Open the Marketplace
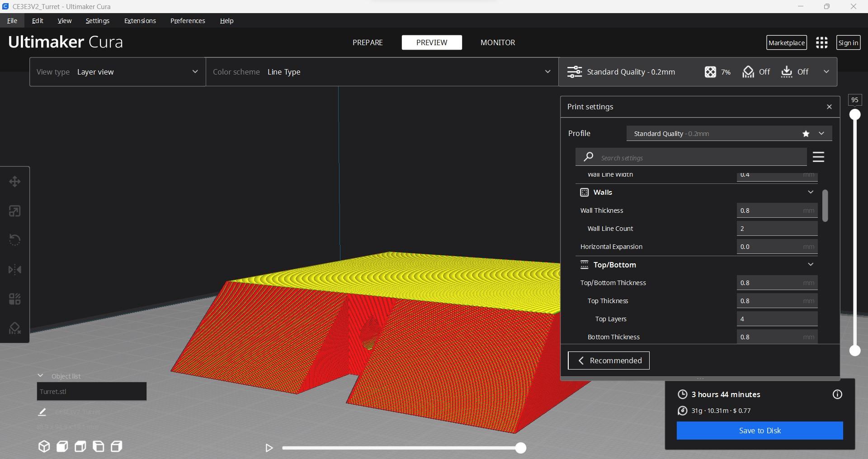868x459 pixels. 787,42
